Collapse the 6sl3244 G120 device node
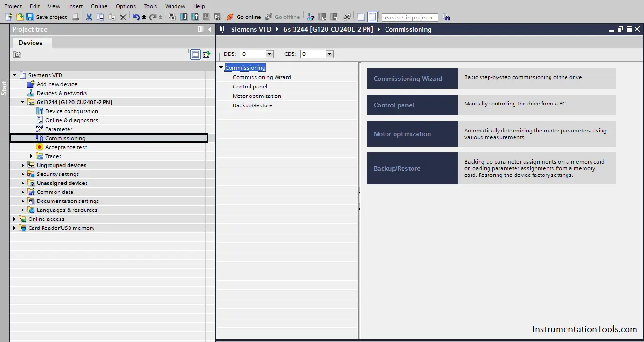Image resolution: width=644 pixels, height=342 pixels. [23, 102]
